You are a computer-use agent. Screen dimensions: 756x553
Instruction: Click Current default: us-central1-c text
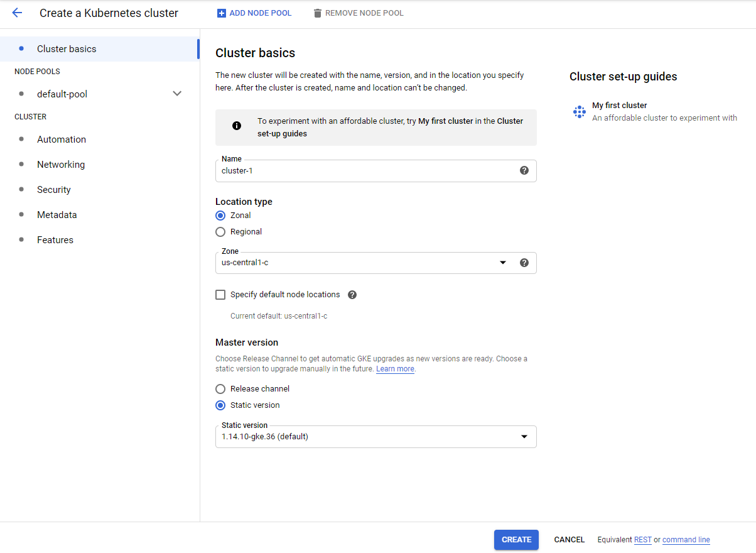point(279,316)
